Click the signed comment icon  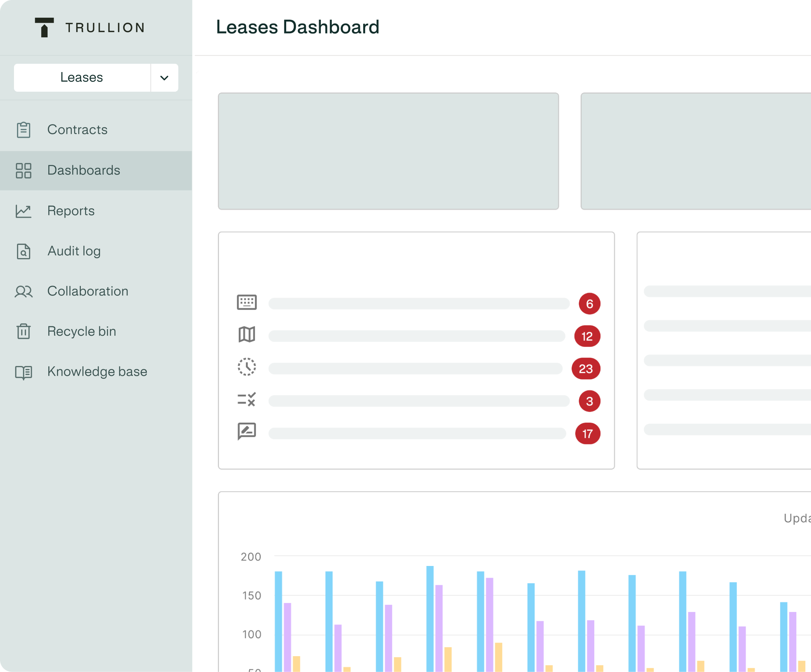click(x=247, y=432)
